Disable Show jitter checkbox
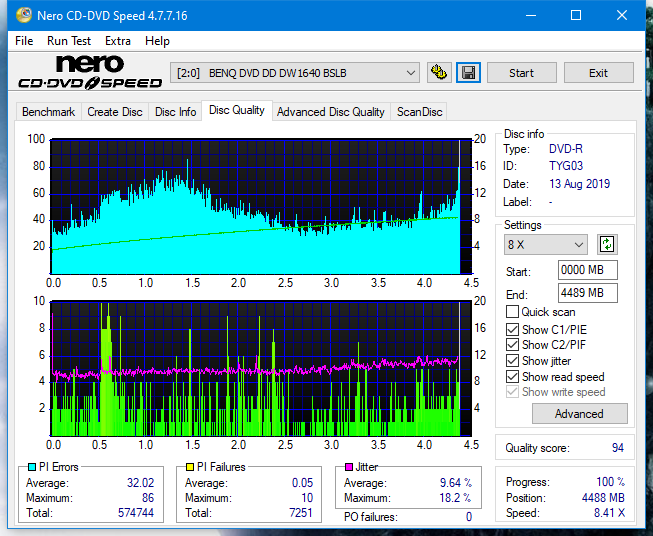This screenshot has height=536, width=653. click(x=512, y=361)
